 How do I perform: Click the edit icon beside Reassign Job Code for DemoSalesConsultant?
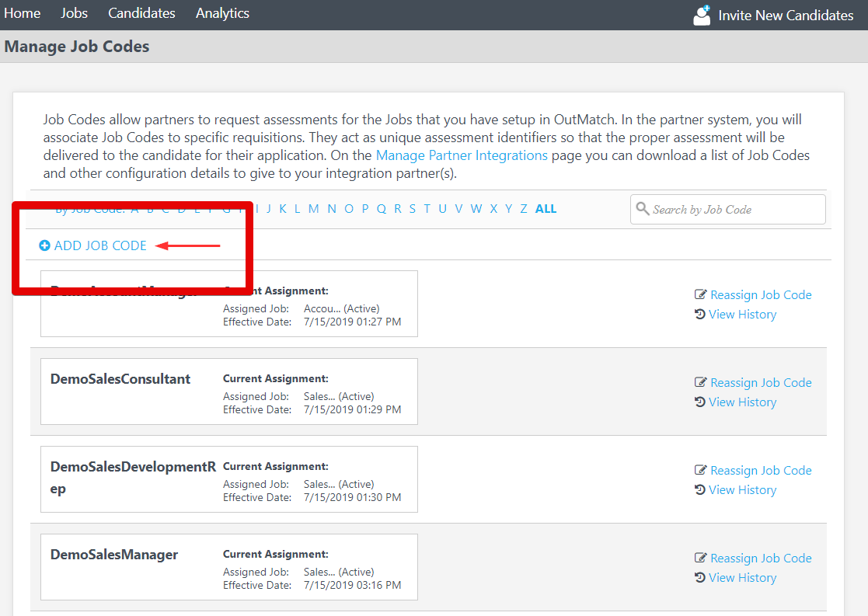pyautogui.click(x=700, y=382)
